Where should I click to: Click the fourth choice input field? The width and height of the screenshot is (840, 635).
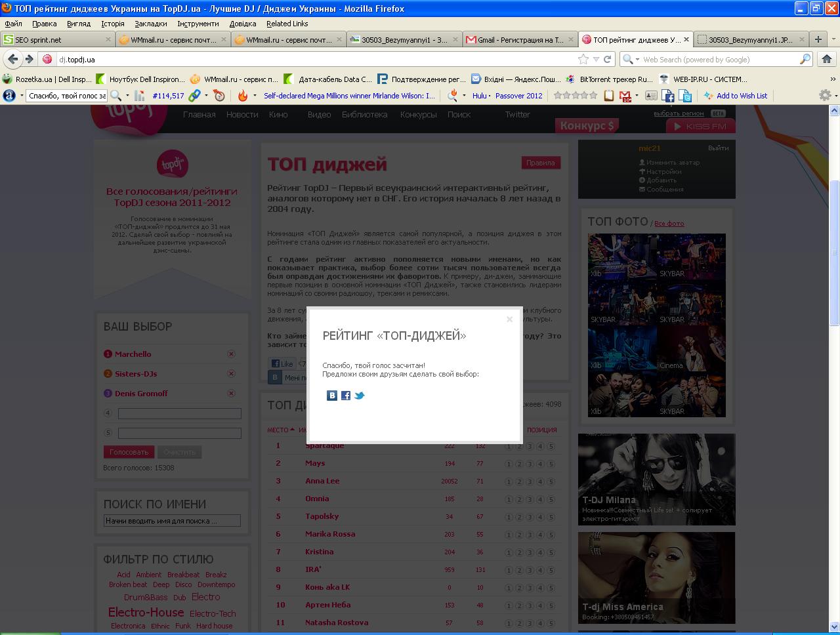tap(180, 414)
